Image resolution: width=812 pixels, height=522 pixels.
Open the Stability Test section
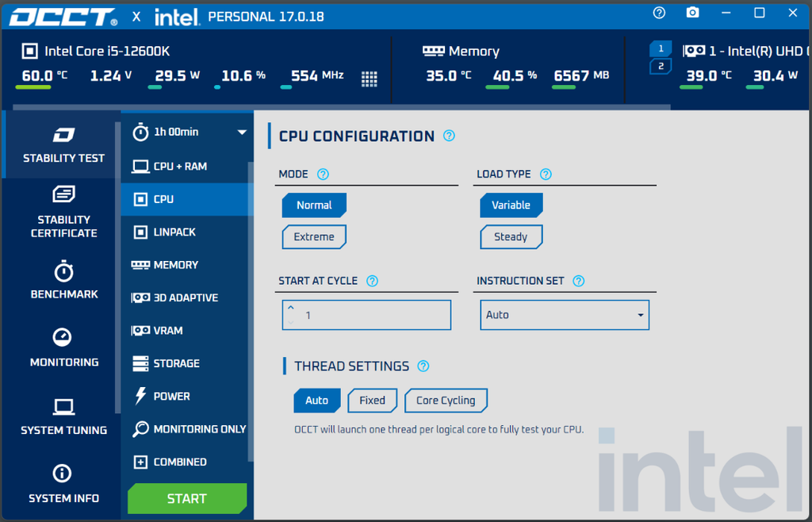(x=63, y=144)
